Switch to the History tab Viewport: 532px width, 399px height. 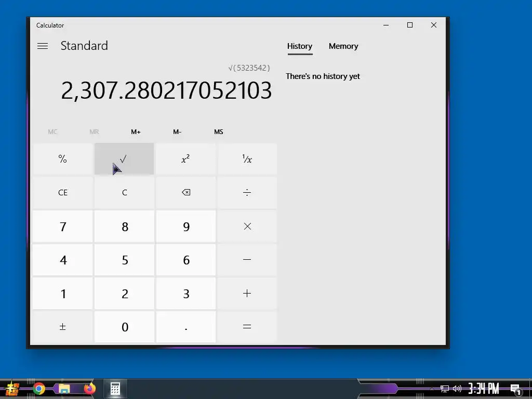(300, 46)
